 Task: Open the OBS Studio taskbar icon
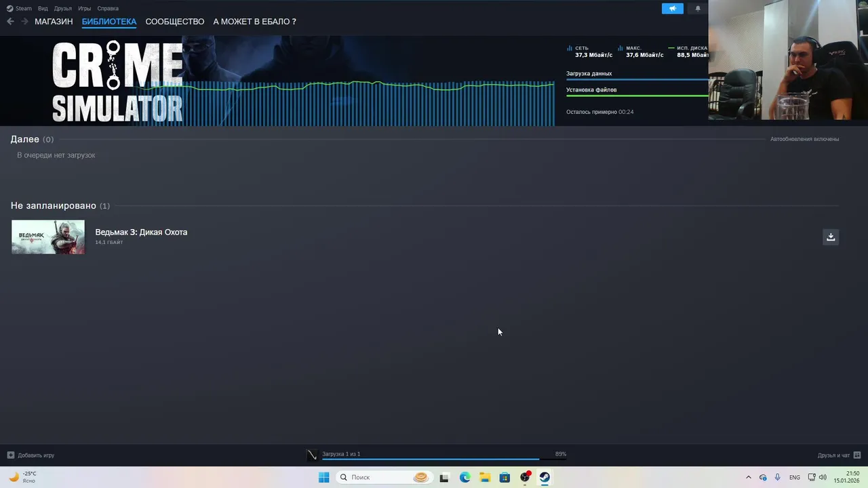pyautogui.click(x=525, y=477)
